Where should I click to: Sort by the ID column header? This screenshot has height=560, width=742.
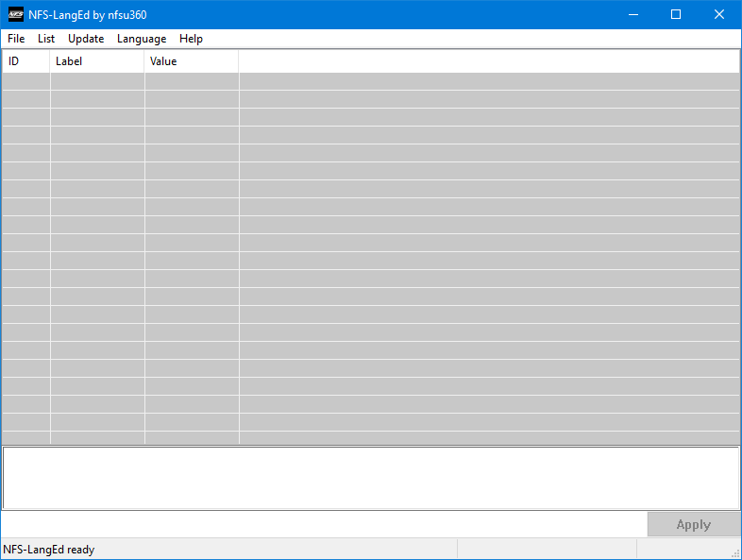click(25, 61)
